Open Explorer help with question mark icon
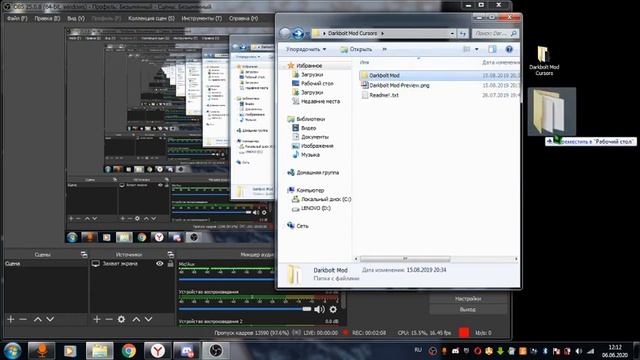The image size is (640, 360). pyautogui.click(x=509, y=49)
